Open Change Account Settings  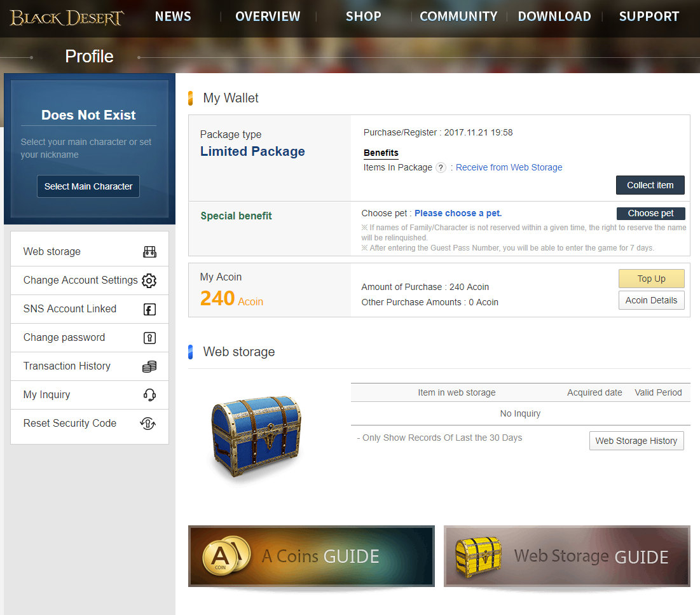[90, 280]
